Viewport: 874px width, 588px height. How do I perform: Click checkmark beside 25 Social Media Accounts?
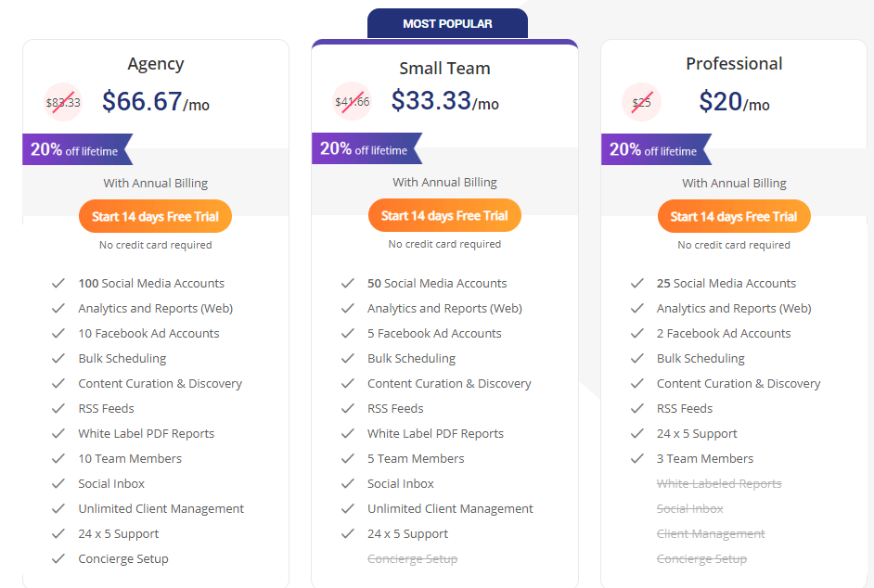(636, 284)
